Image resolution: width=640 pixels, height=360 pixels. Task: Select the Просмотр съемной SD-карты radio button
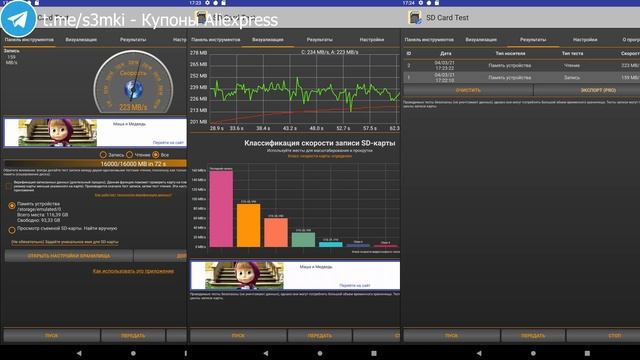tap(12, 230)
